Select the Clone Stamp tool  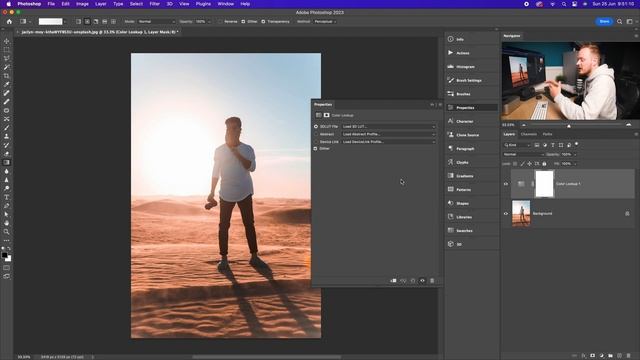point(7,136)
